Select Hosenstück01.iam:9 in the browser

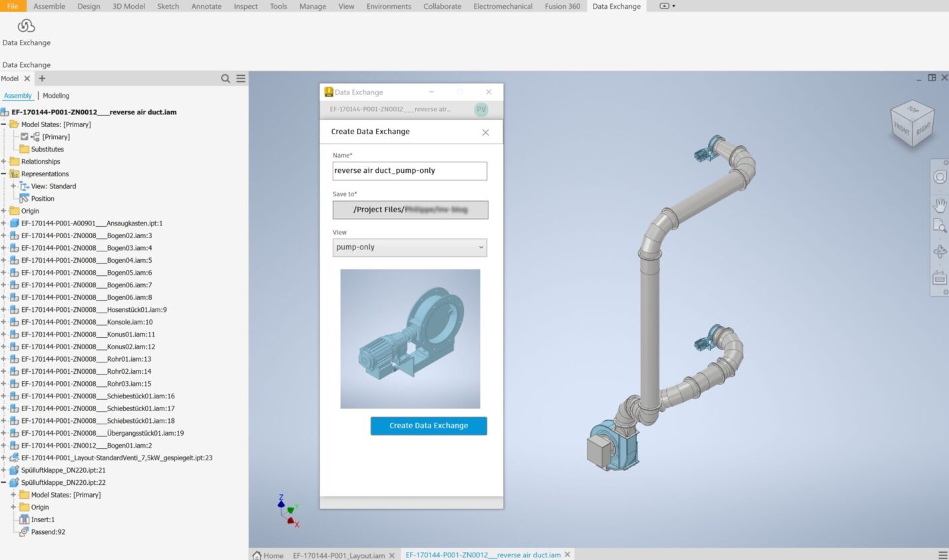click(94, 309)
